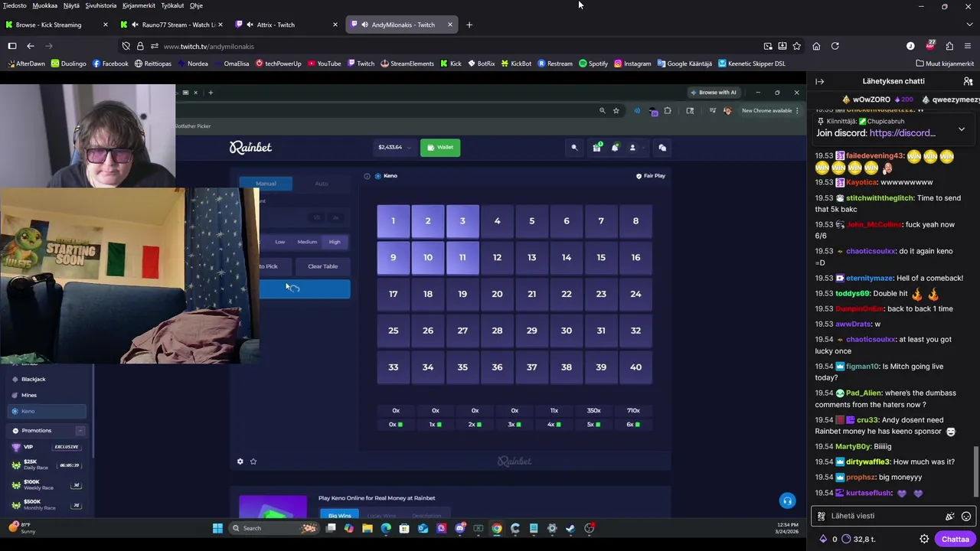The image size is (980, 551).
Task: Open the Rainbet search magnifier icon
Action: click(574, 148)
